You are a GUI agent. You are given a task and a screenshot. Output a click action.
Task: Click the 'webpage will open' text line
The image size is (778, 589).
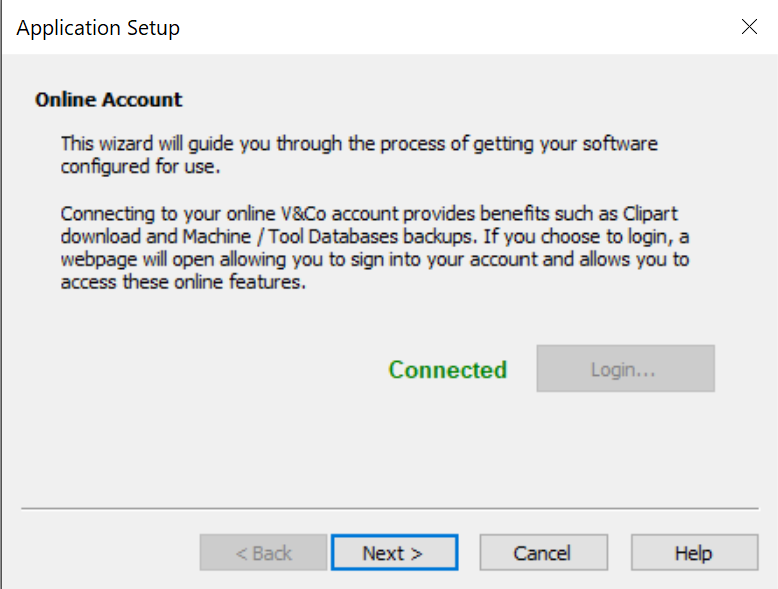pyautogui.click(x=375, y=260)
